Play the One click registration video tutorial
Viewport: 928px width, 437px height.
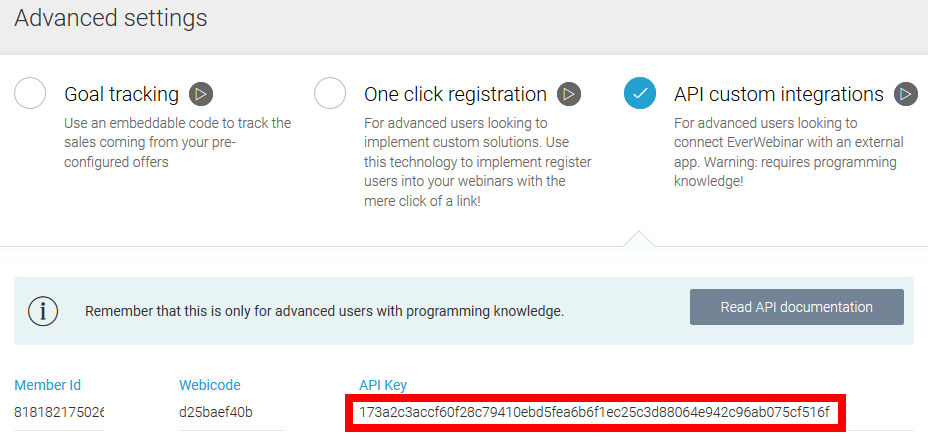pos(569,94)
